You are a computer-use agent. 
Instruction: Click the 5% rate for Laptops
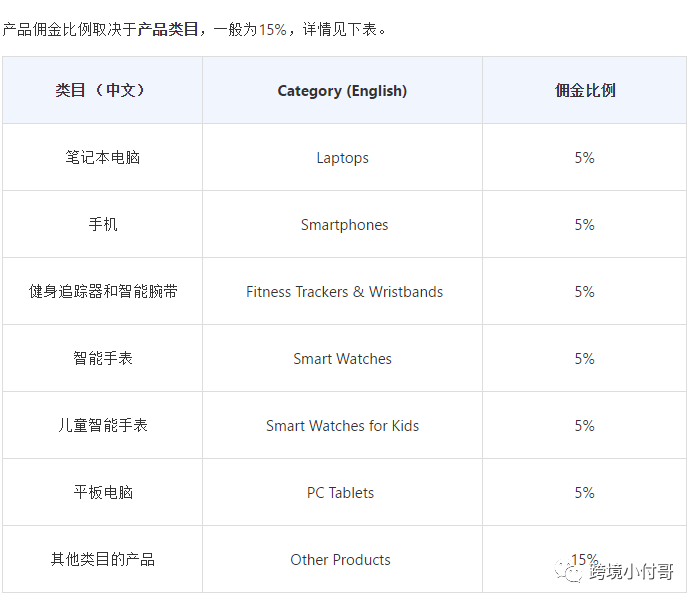(x=585, y=158)
